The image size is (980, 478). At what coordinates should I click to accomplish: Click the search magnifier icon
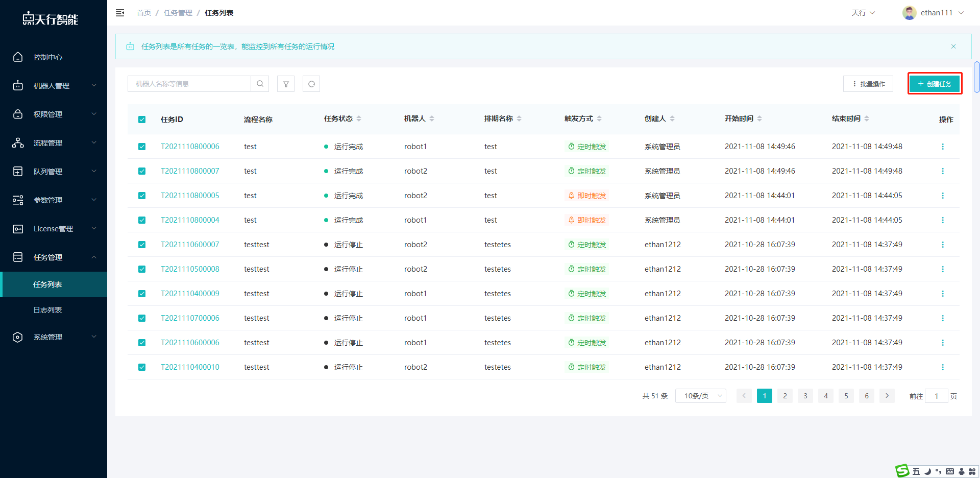[x=260, y=84]
